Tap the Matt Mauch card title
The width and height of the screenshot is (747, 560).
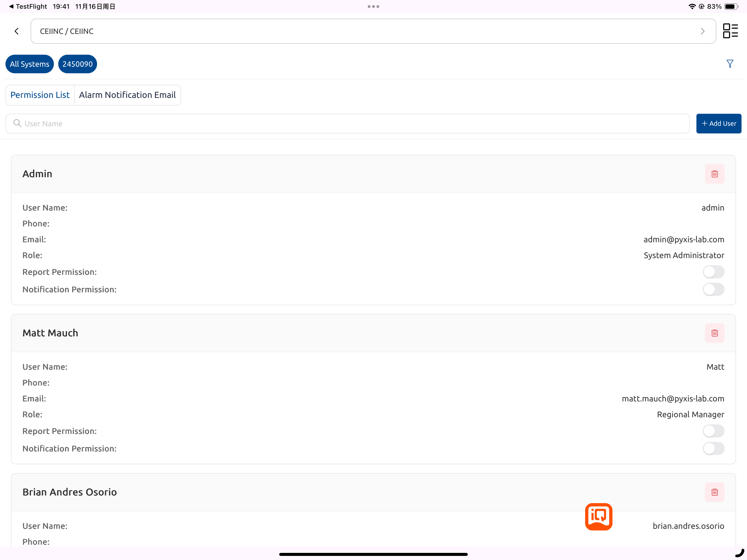(50, 333)
